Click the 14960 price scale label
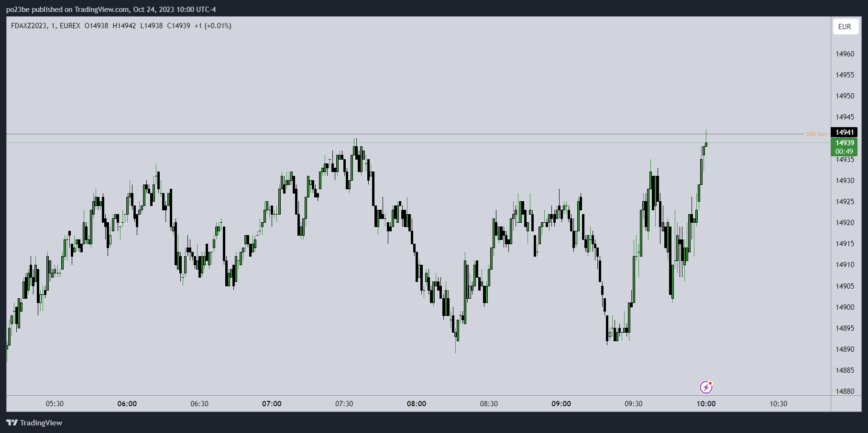This screenshot has height=433, width=868. pyautogui.click(x=845, y=54)
